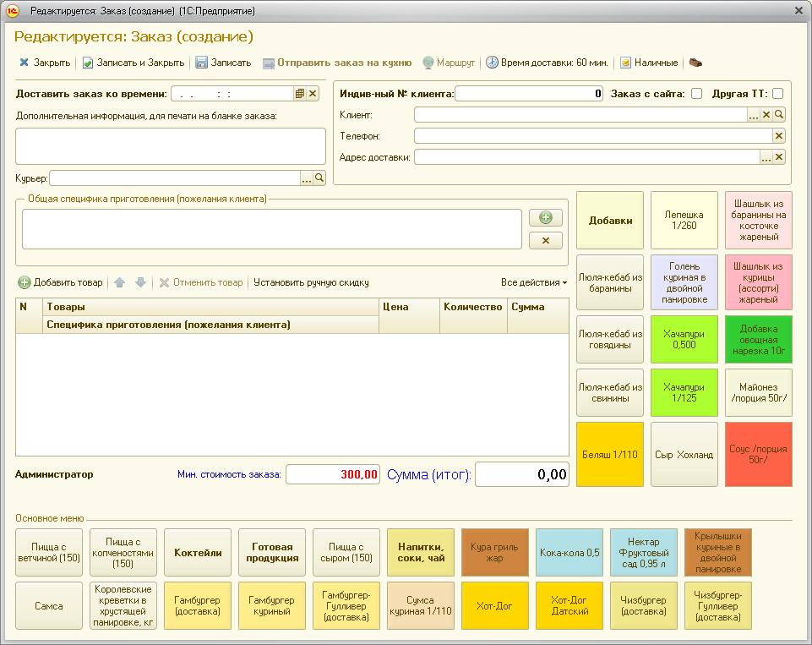Screen dimensions: 812x645
Task: Enable the Заказ с сайта checkbox
Action: click(x=696, y=94)
